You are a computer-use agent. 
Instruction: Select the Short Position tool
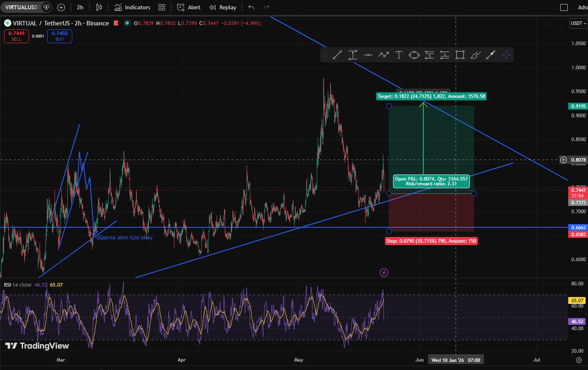point(429,55)
